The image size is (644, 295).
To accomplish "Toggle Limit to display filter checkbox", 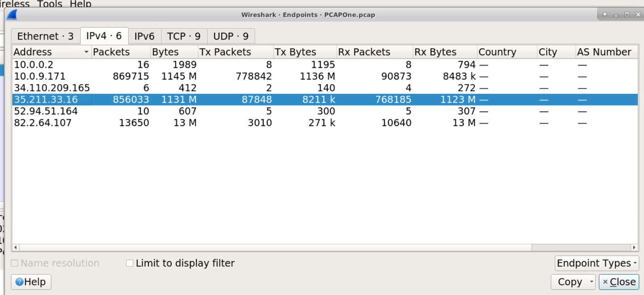I will pyautogui.click(x=130, y=263).
